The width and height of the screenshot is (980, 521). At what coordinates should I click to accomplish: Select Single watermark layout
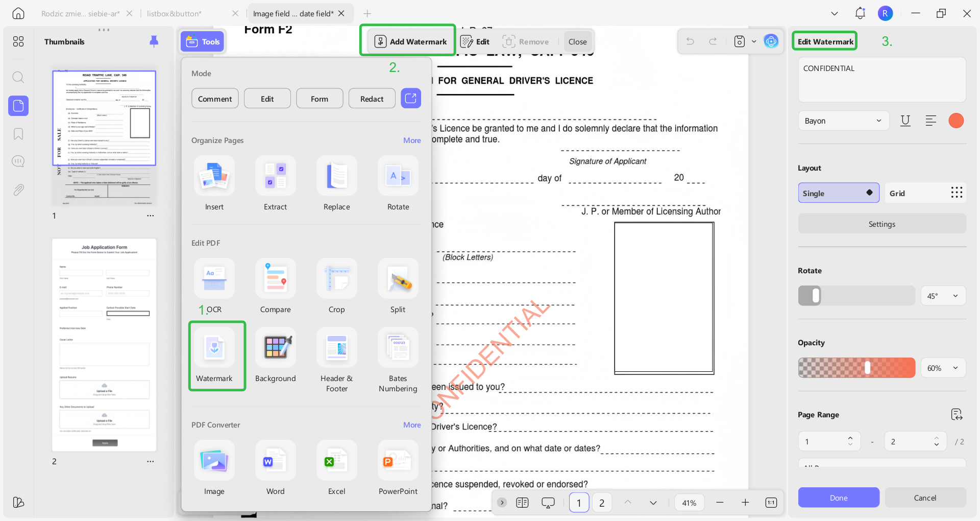[839, 193]
